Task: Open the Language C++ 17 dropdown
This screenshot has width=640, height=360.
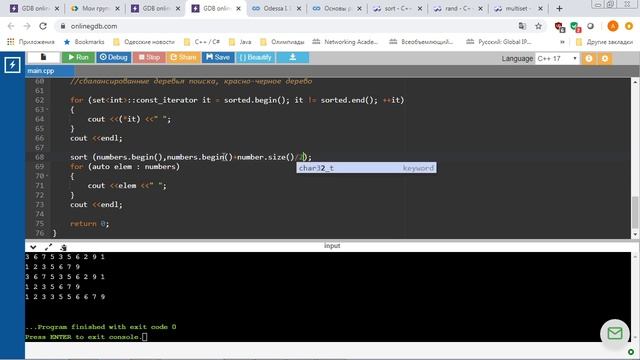Action: pos(557,58)
